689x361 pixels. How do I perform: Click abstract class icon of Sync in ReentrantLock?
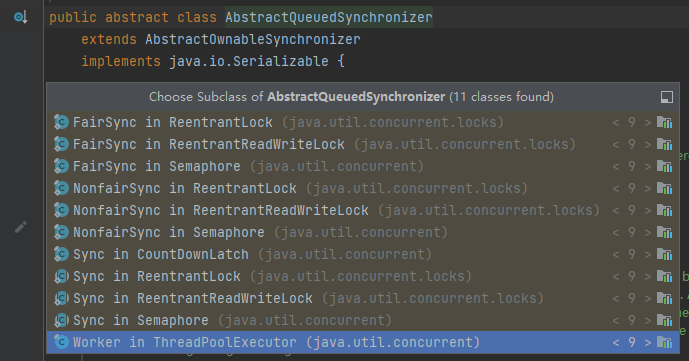click(61, 276)
